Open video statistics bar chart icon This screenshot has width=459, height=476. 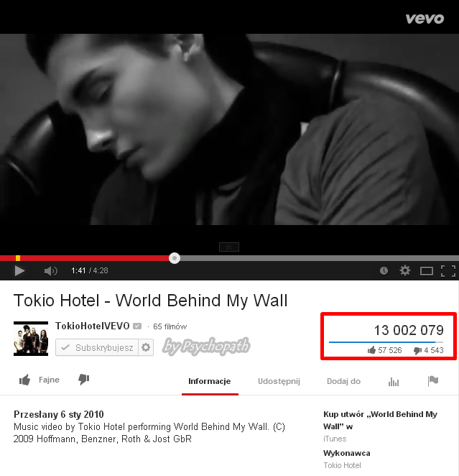pos(394,381)
